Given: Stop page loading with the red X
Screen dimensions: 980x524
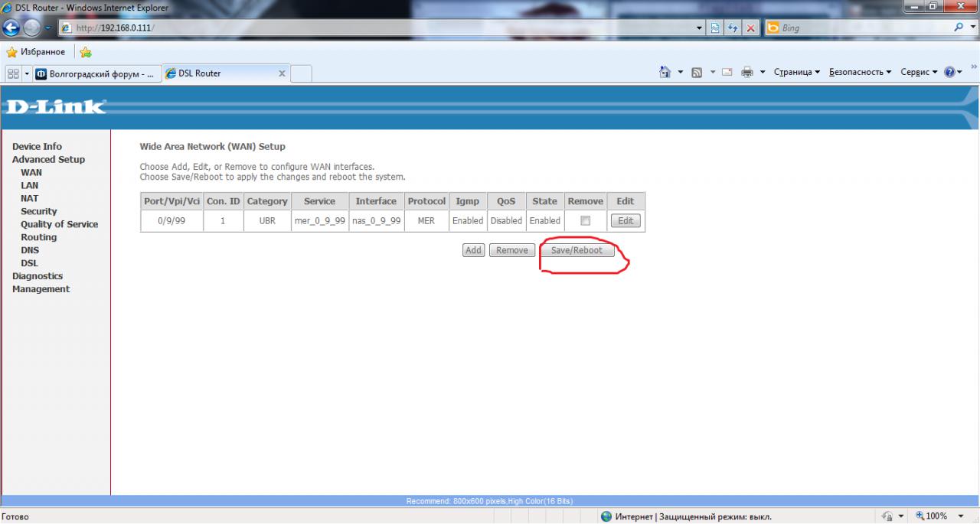Looking at the screenshot, I should (751, 28).
